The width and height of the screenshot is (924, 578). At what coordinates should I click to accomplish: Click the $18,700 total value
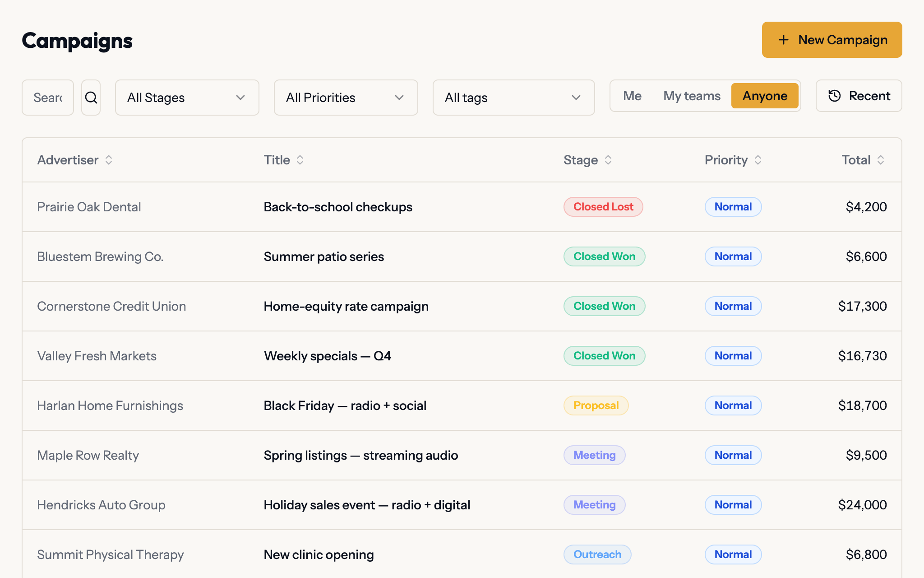(862, 406)
